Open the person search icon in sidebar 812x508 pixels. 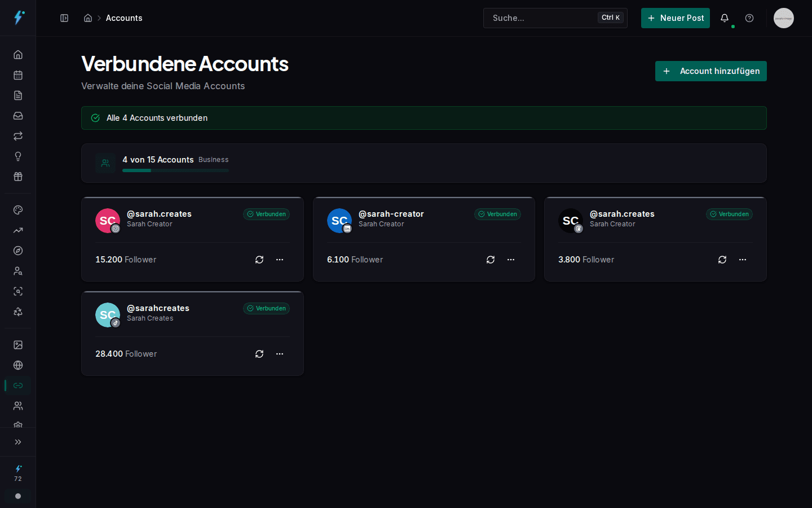[18, 271]
